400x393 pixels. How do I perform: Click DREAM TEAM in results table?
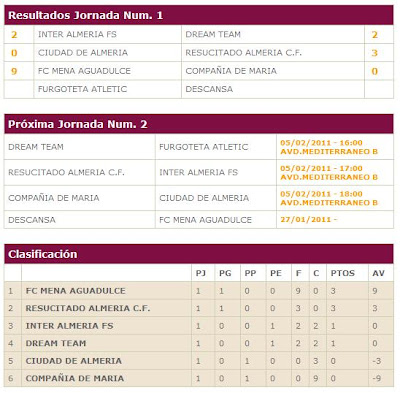coord(213,34)
